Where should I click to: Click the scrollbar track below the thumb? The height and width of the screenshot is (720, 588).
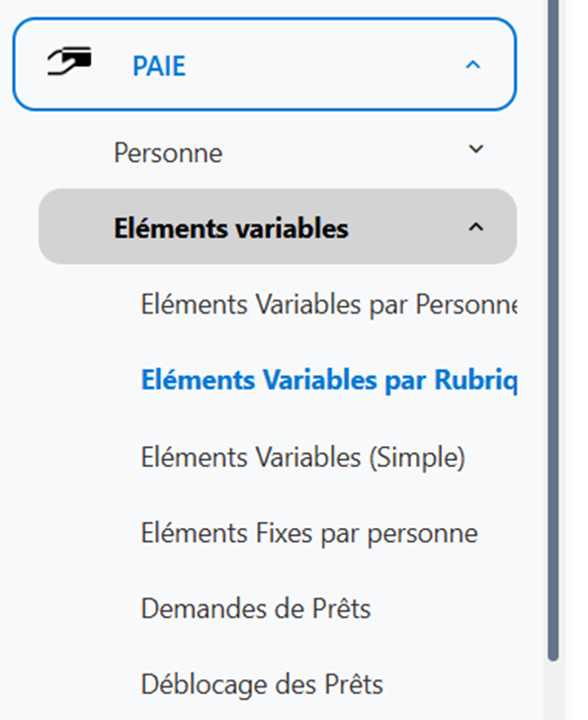[553, 691]
